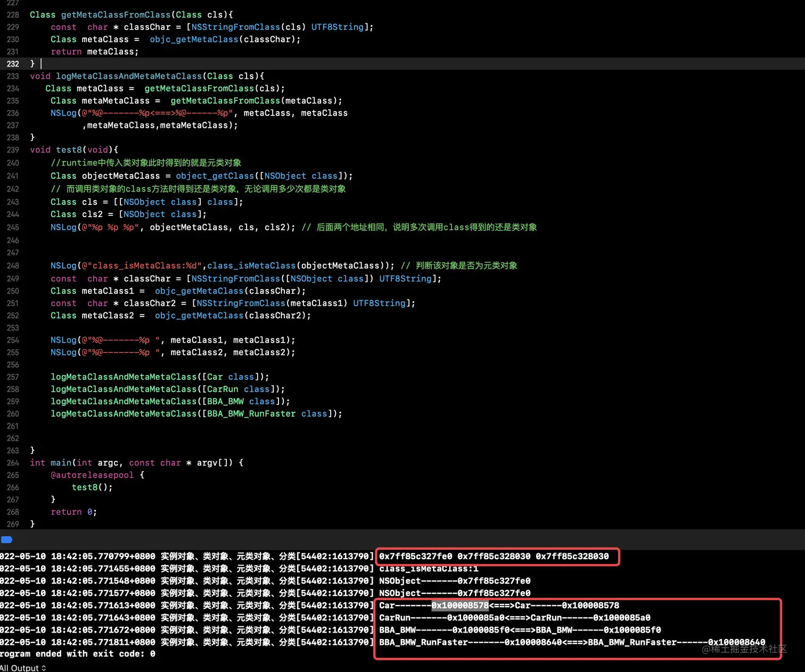The width and height of the screenshot is (805, 672).
Task: Click timestamp 18:42:05.770799+0800 in console
Action: [103, 557]
